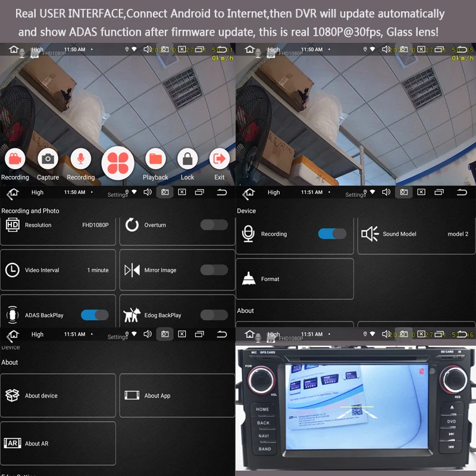476x476 pixels.
Task: Tap back arrow on Recording and Photo status bar
Action: click(x=222, y=192)
